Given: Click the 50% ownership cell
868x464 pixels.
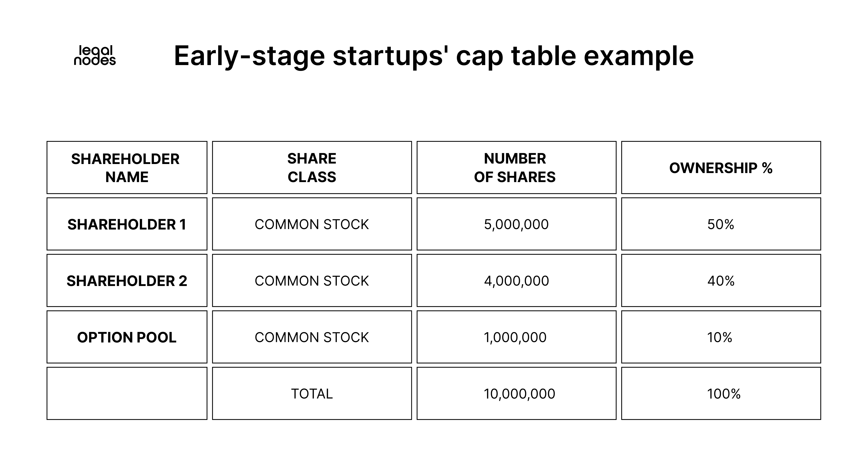Looking at the screenshot, I should click(x=721, y=224).
